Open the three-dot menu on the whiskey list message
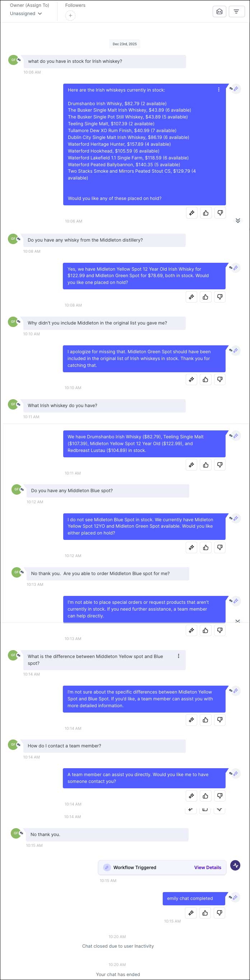250x980 pixels. pyautogui.click(x=219, y=89)
